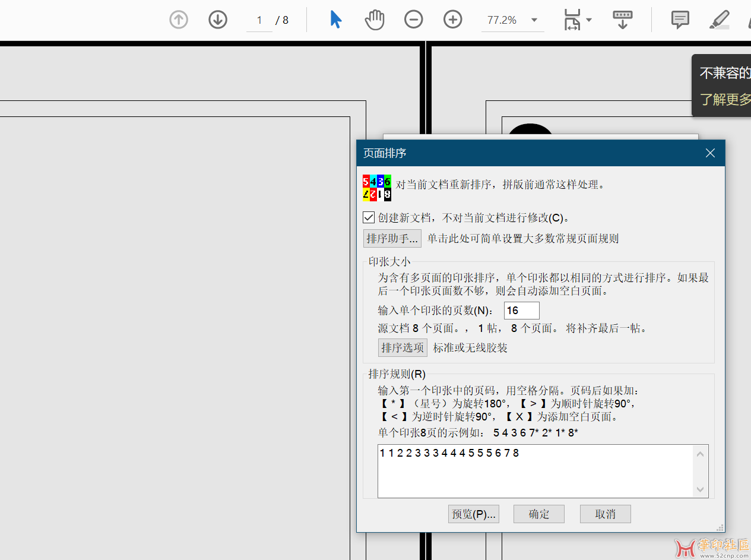Add a sticky note comment
The width and height of the screenshot is (751, 560).
pos(680,20)
